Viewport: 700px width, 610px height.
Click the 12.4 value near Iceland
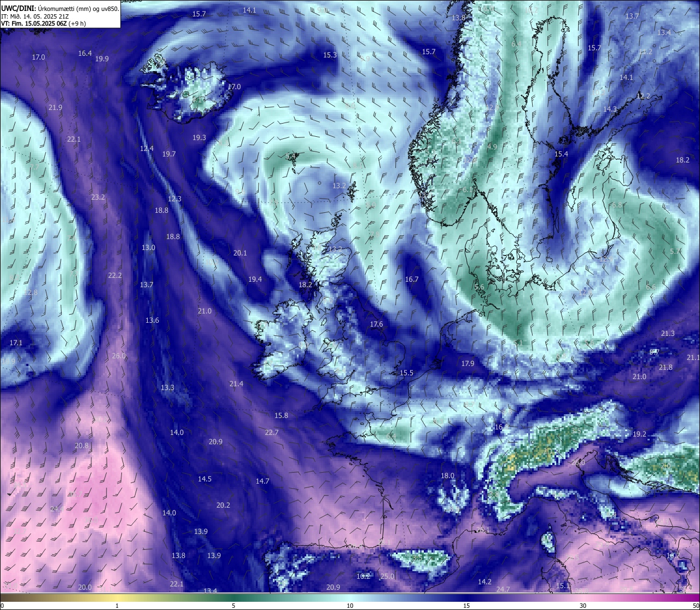point(147,148)
